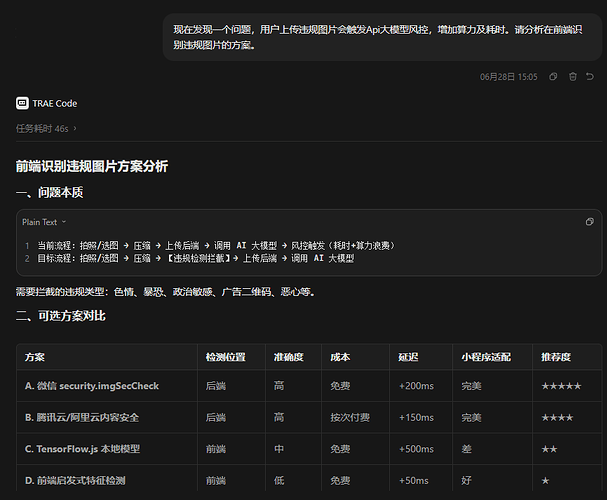Select heading 前端识别违规图片方案分析
The width and height of the screenshot is (607, 500).
click(92, 166)
